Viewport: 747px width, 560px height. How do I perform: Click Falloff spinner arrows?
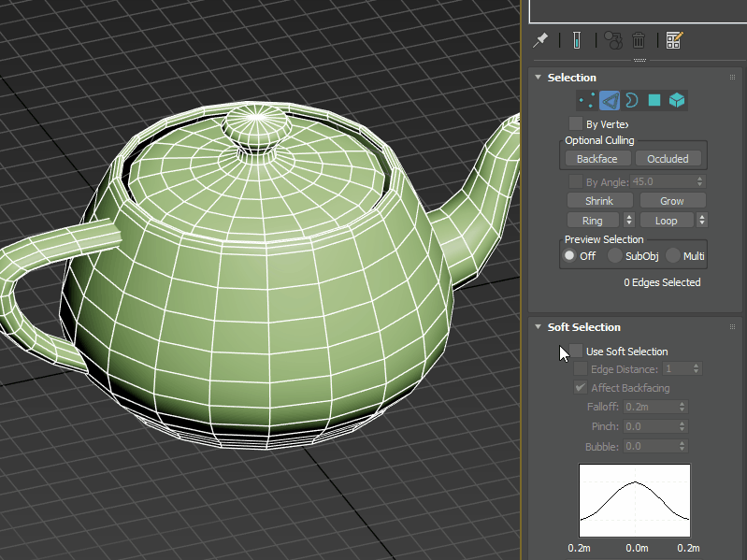682,407
